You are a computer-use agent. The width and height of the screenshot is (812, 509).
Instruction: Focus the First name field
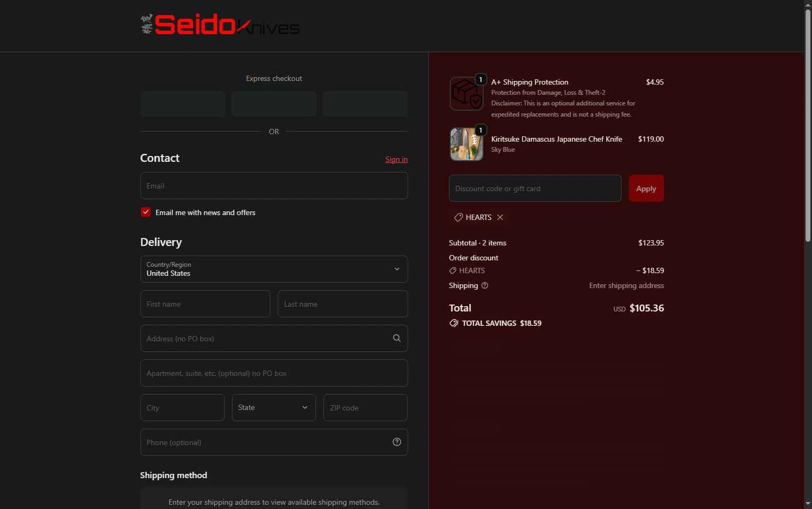tap(205, 303)
